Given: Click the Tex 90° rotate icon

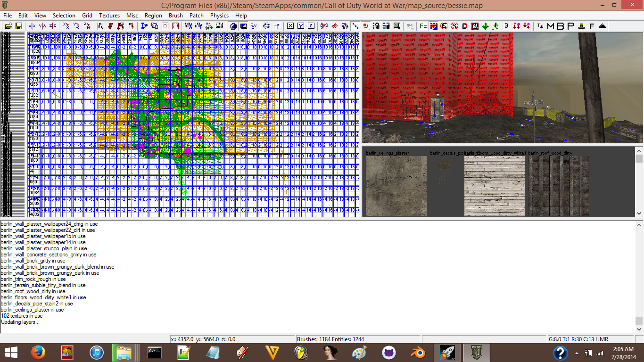Looking at the screenshot, I should 209,26.
